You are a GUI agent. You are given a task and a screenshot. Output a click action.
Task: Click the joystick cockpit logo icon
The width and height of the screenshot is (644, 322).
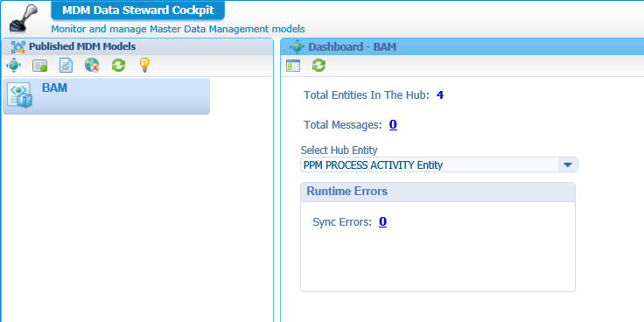24,18
